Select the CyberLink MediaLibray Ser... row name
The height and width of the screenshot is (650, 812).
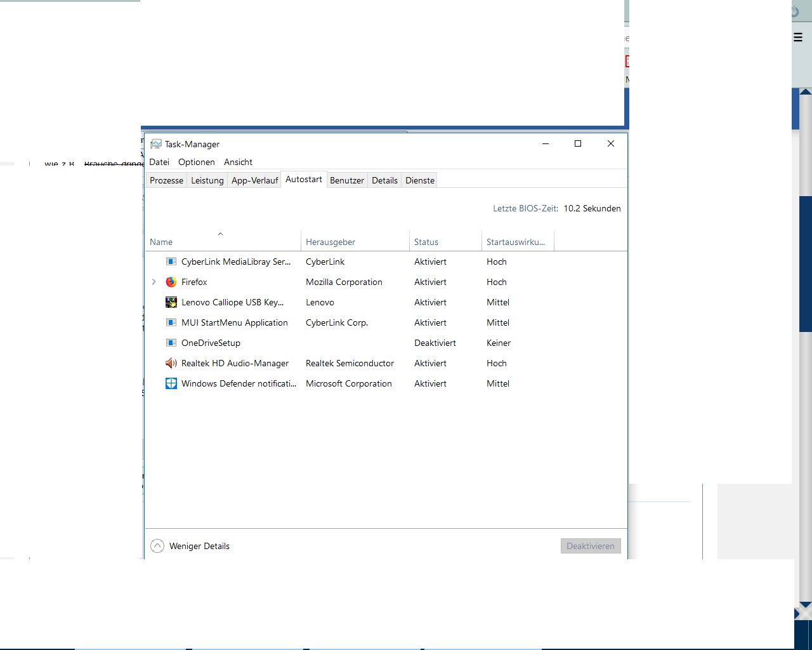236,262
